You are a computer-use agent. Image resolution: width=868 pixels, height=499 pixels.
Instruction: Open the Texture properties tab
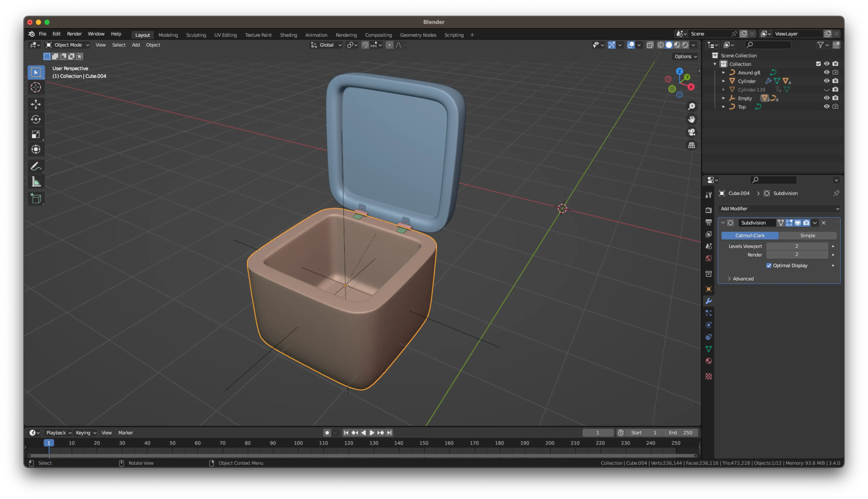coord(708,376)
